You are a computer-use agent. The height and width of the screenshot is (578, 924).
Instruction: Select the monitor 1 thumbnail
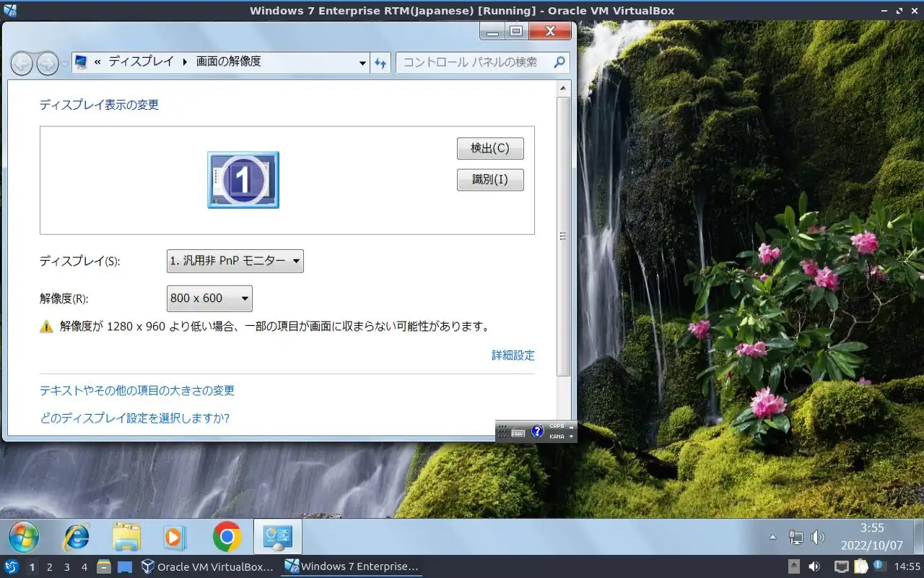[243, 180]
